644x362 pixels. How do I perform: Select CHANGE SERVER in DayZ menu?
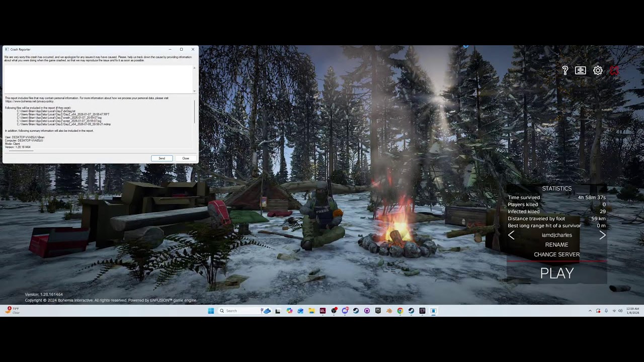pos(557,254)
